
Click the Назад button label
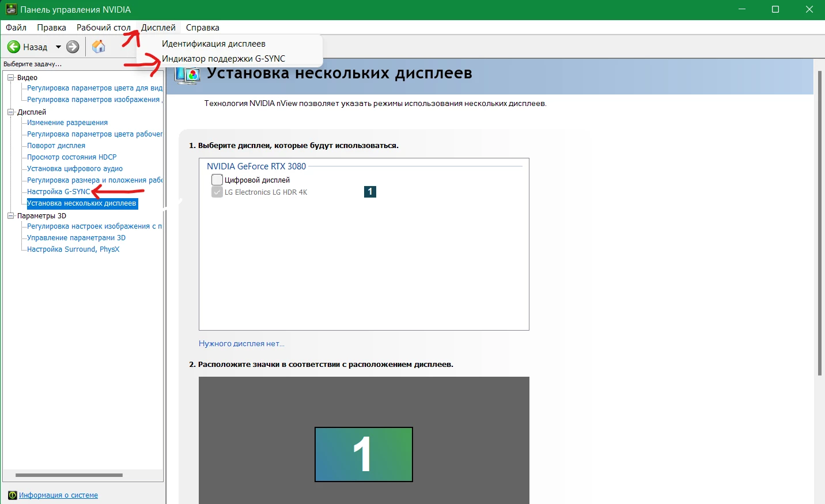tap(35, 47)
